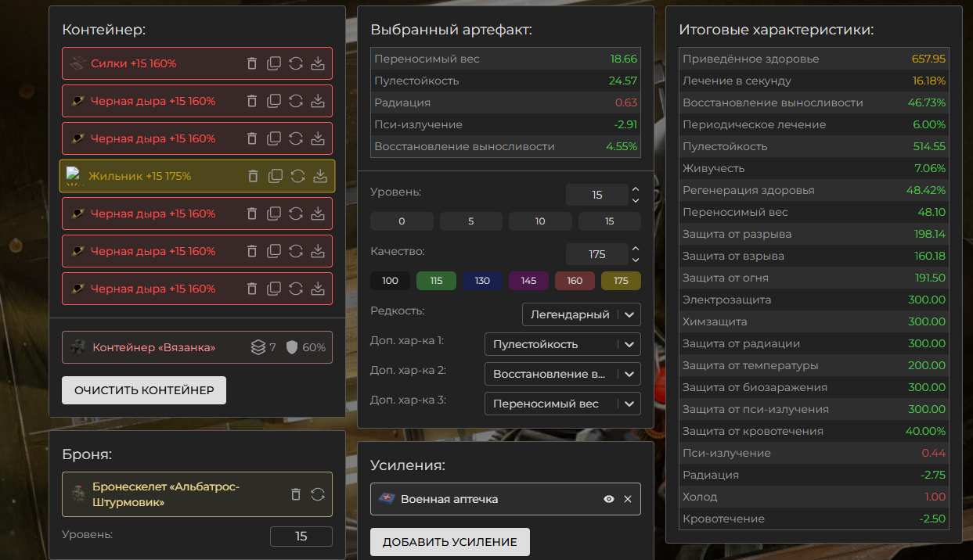Open the Редкость dropdown showing Легендарный
The width and height of the screenshot is (973, 560).
click(x=581, y=314)
